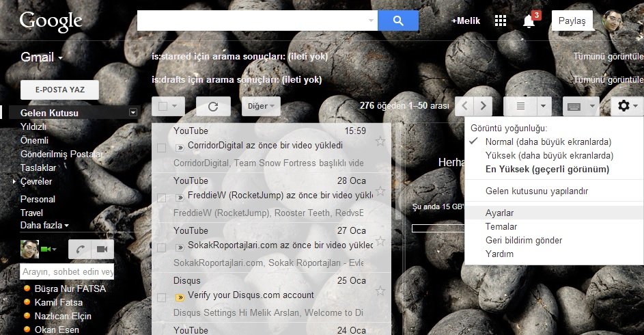The image size is (644, 335).
Task: Click importance marker on SokakRoportajlari message
Action: click(x=180, y=247)
